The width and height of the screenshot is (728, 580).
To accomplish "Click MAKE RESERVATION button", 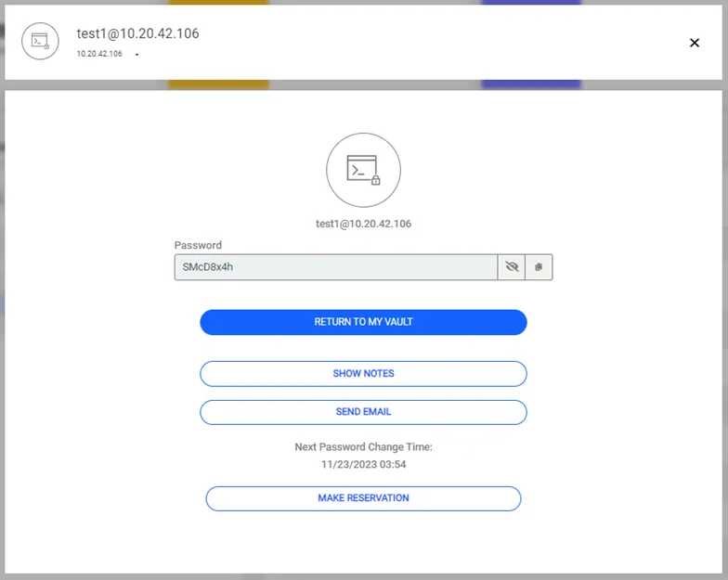I will (x=363, y=498).
